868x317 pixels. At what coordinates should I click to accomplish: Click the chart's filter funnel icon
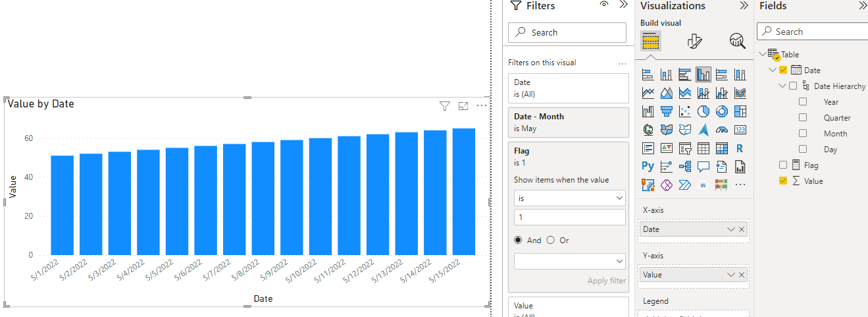pyautogui.click(x=444, y=105)
